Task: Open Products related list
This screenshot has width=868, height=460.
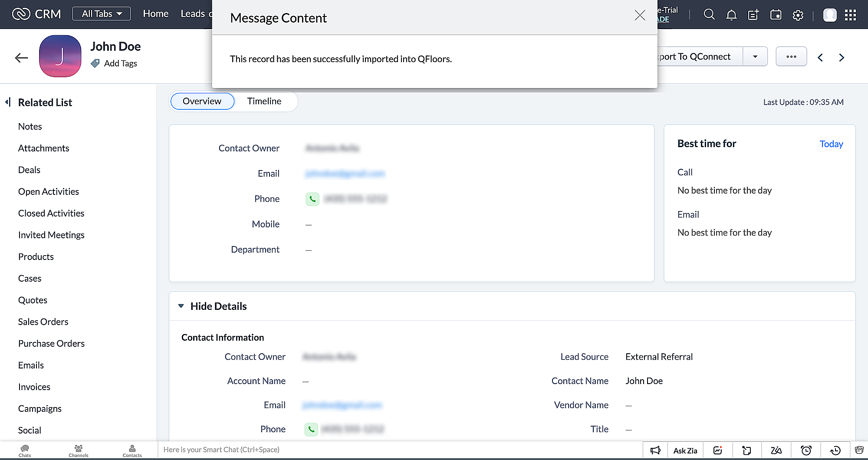Action: coord(36,256)
